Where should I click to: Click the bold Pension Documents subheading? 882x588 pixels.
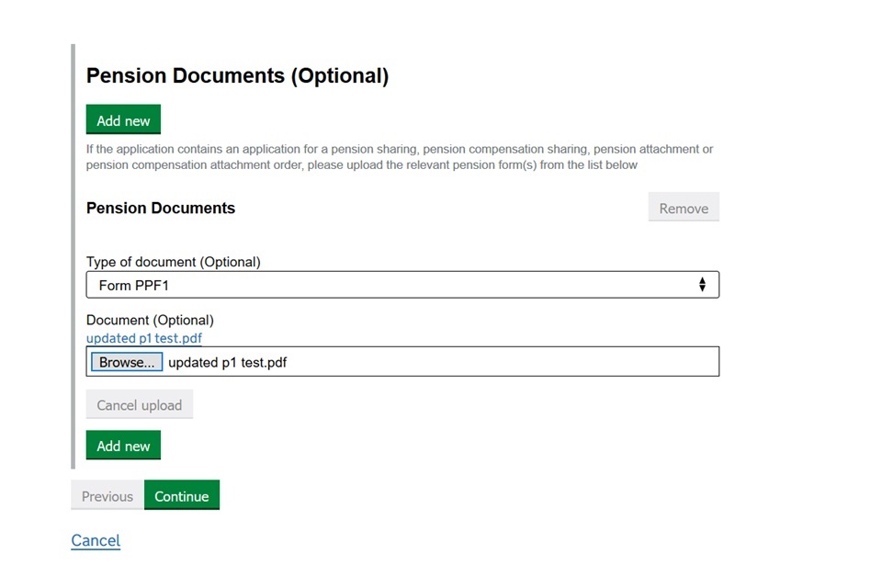pos(161,208)
